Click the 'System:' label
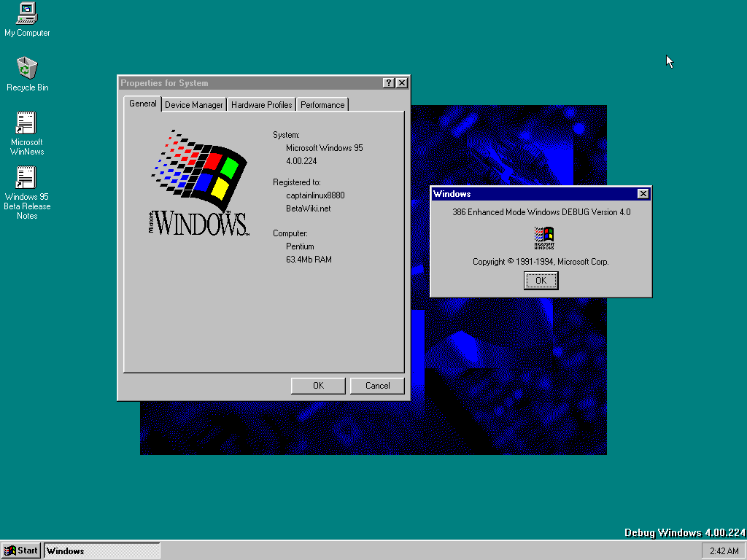Image resolution: width=747 pixels, height=560 pixels. click(286, 135)
